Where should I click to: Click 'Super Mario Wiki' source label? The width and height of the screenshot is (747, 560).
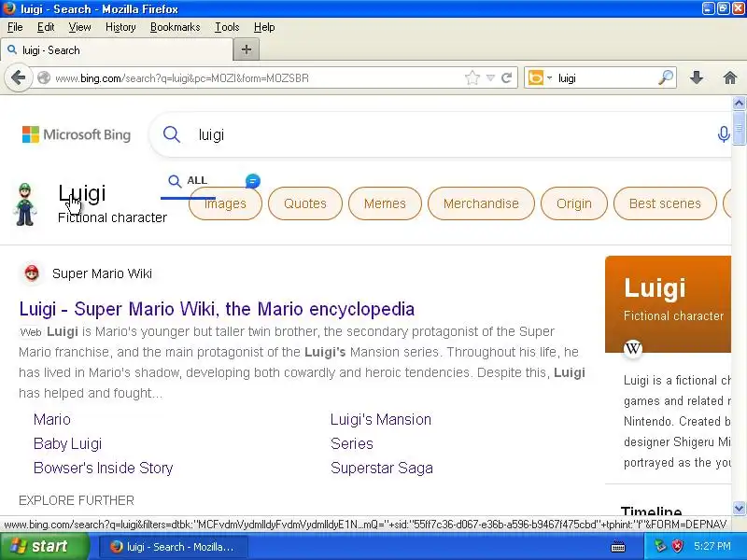(102, 273)
